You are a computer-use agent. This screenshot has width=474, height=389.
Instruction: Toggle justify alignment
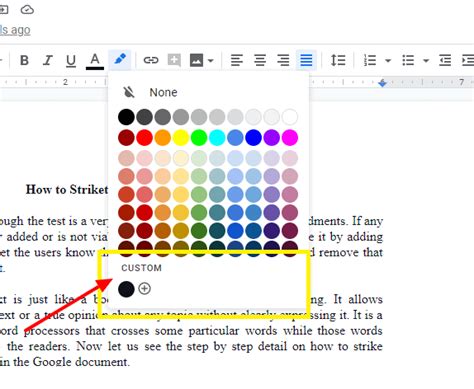[306, 60]
